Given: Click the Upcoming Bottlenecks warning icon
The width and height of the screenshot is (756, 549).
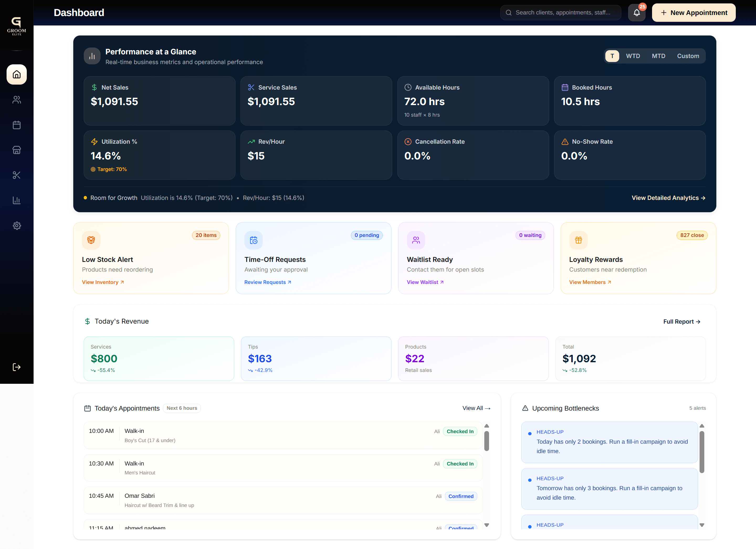Looking at the screenshot, I should click(525, 408).
